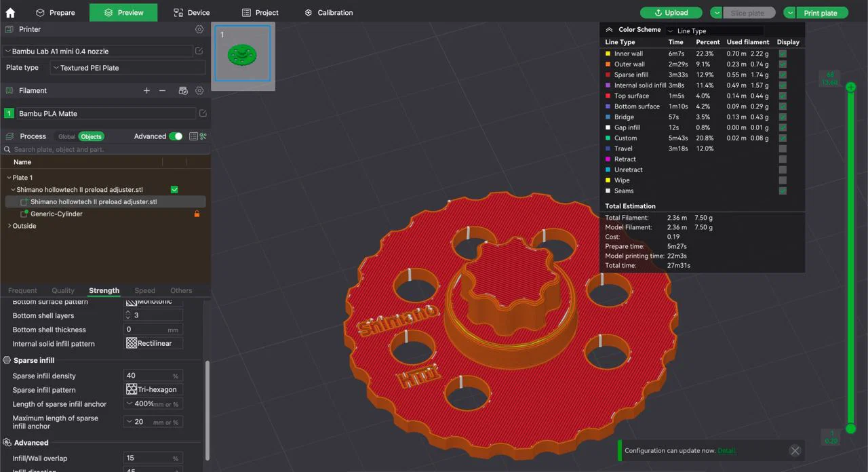Click the Generic-Cylinder part icon
Image resolution: width=868 pixels, height=472 pixels.
point(24,214)
